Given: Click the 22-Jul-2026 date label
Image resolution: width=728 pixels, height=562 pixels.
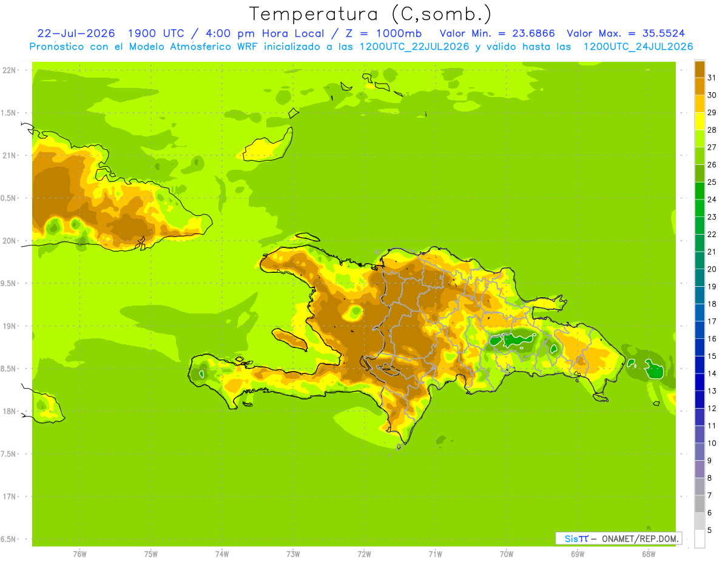Looking at the screenshot, I should click(x=76, y=33).
